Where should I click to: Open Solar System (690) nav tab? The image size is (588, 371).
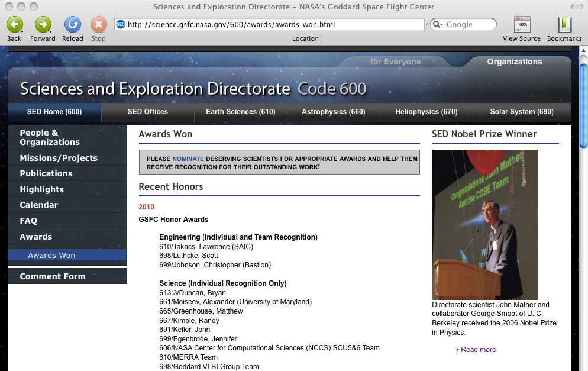[x=522, y=112]
